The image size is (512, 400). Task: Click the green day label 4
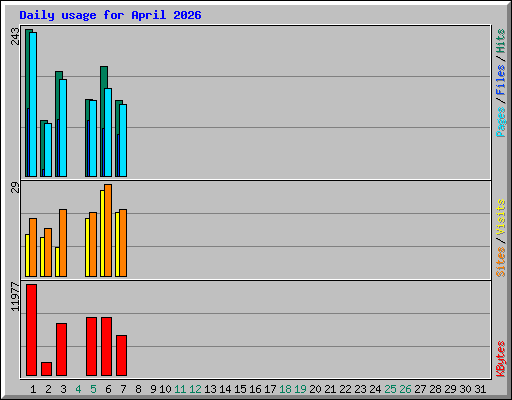(x=78, y=389)
